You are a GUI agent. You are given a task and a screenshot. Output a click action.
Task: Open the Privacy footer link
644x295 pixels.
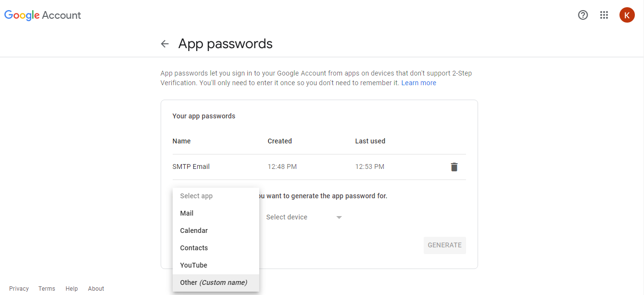point(19,289)
